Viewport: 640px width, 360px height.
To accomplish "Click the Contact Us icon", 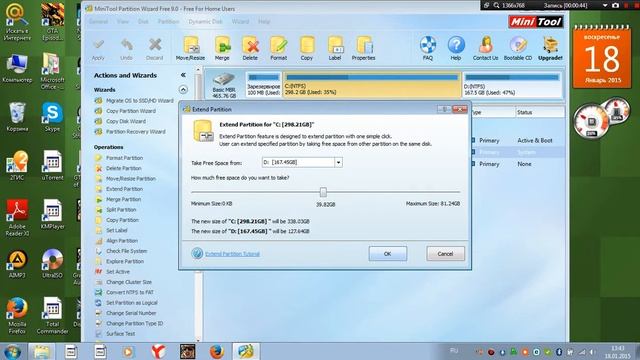I will click(485, 48).
